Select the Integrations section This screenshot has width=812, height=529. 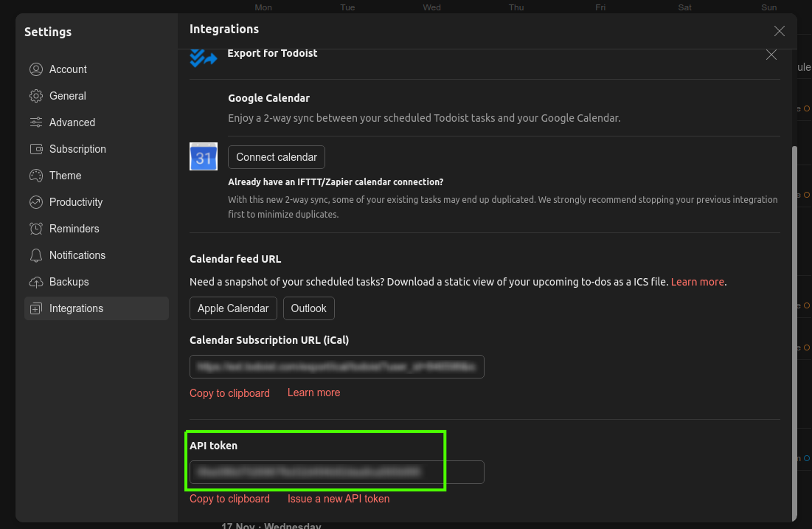coord(97,308)
